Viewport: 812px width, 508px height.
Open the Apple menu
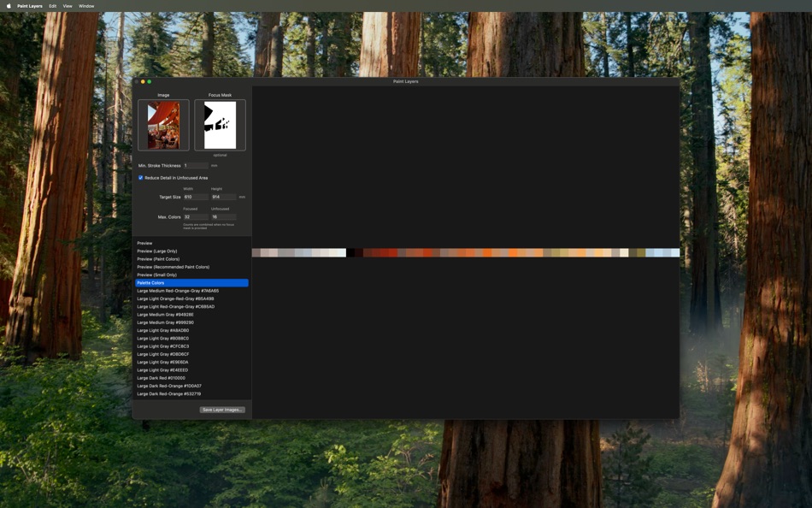9,6
